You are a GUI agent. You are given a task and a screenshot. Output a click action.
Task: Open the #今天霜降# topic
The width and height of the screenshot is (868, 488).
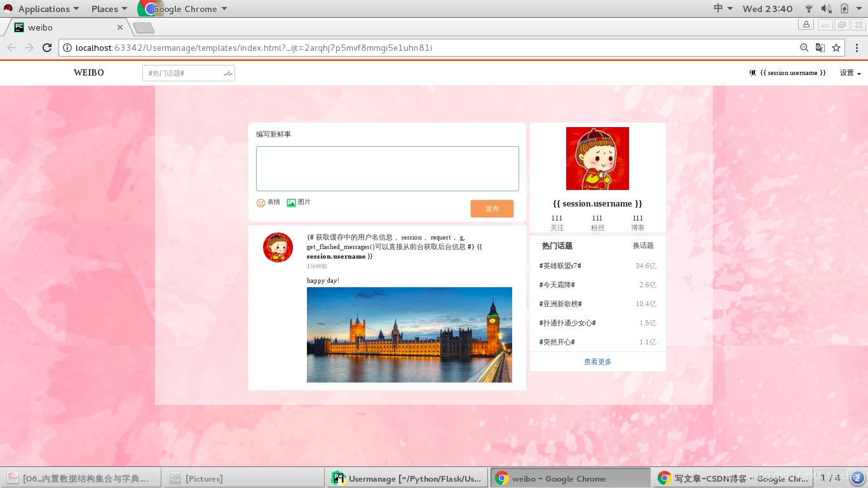pyautogui.click(x=557, y=285)
